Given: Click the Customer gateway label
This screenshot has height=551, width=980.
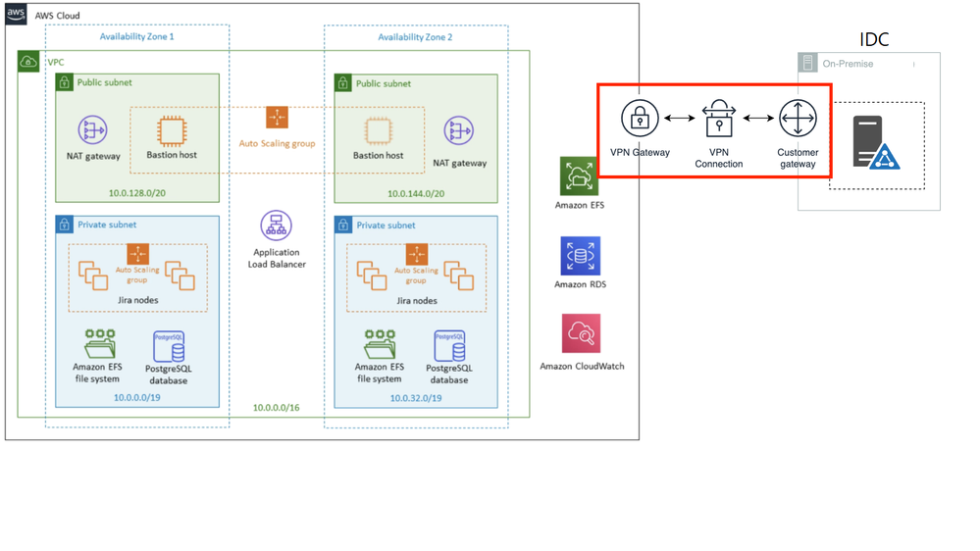Looking at the screenshot, I should 798,158.
